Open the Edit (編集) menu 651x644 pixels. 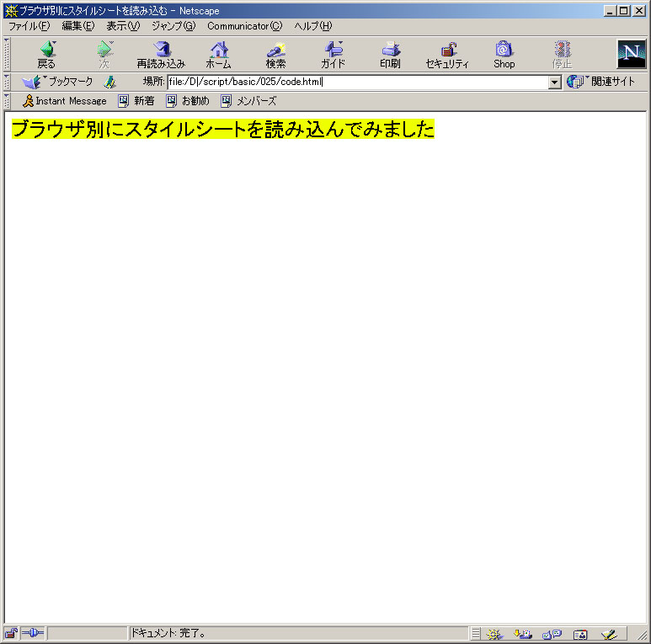78,26
